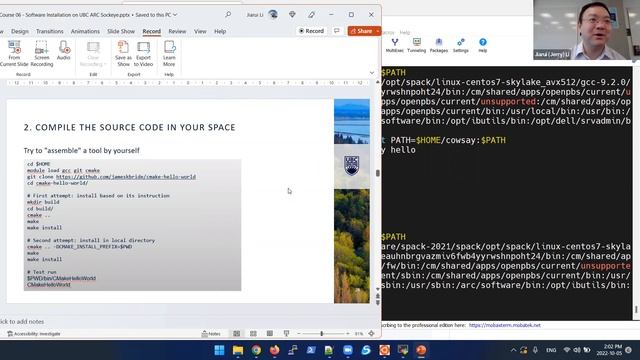This screenshot has height=360, width=640.
Task: Open Zoom from taskbar
Action: coord(348,350)
